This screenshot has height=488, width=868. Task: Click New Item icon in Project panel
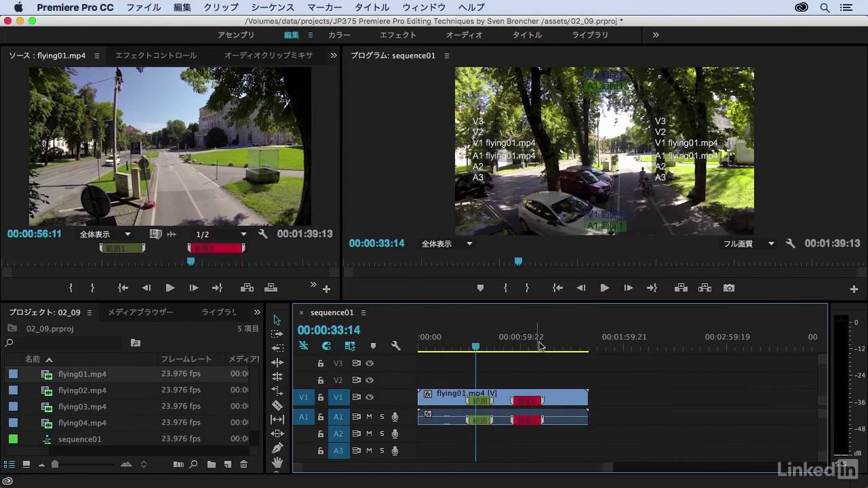point(228,464)
